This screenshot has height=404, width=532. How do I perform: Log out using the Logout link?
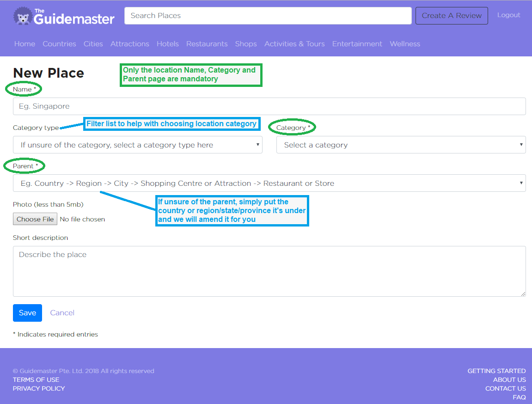tap(508, 15)
